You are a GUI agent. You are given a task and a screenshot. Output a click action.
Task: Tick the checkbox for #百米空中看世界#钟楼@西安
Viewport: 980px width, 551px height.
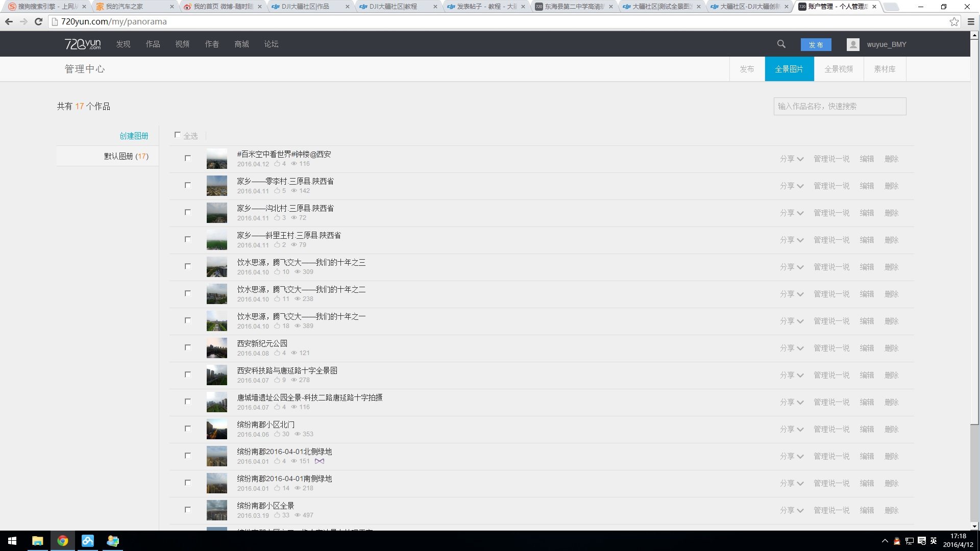[188, 158]
